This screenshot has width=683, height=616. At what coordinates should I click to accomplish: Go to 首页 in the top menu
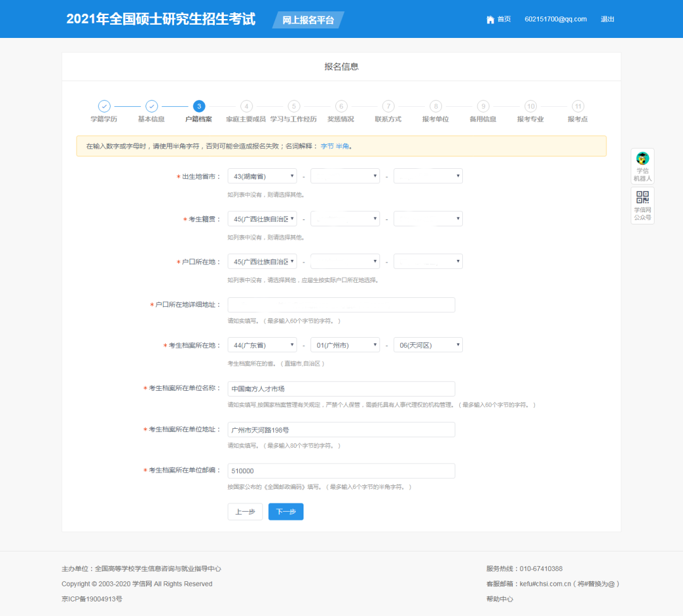click(x=503, y=19)
